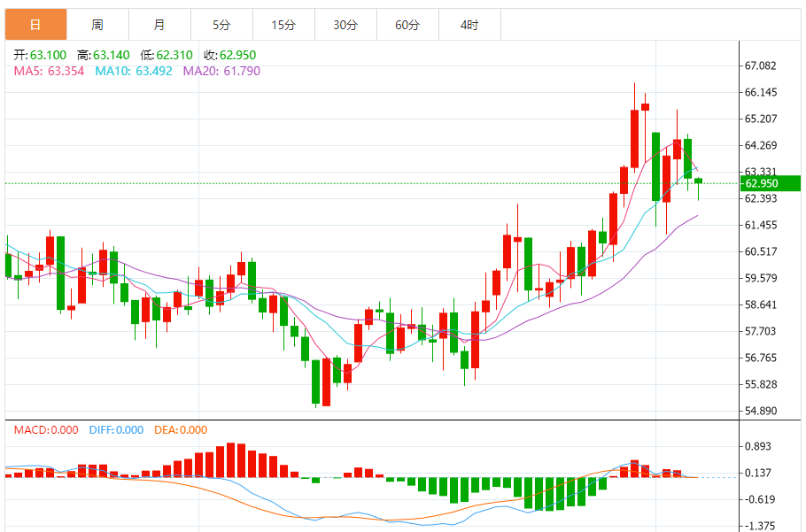Open the 30分 timeframe tab
The image size is (806, 532).
coord(345,24)
